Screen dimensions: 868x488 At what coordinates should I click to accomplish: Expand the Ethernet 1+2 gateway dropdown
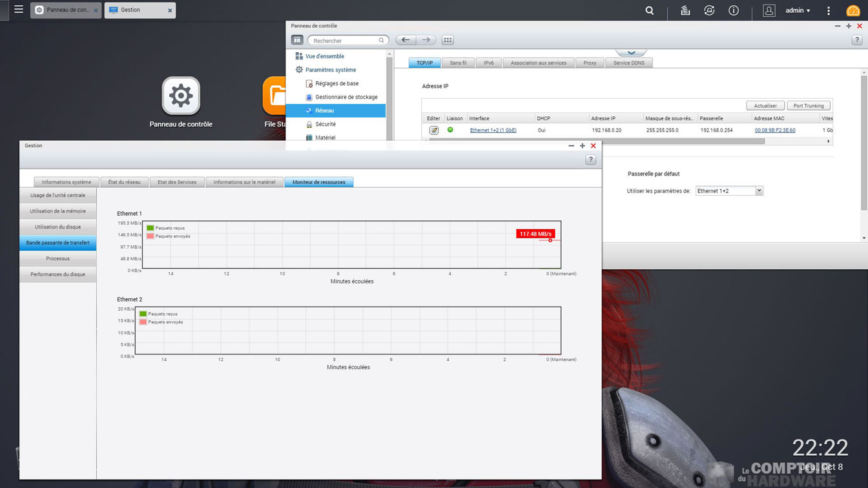tap(759, 191)
